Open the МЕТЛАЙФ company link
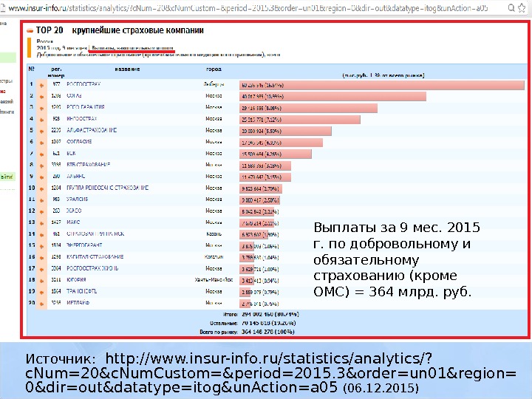 [78, 303]
